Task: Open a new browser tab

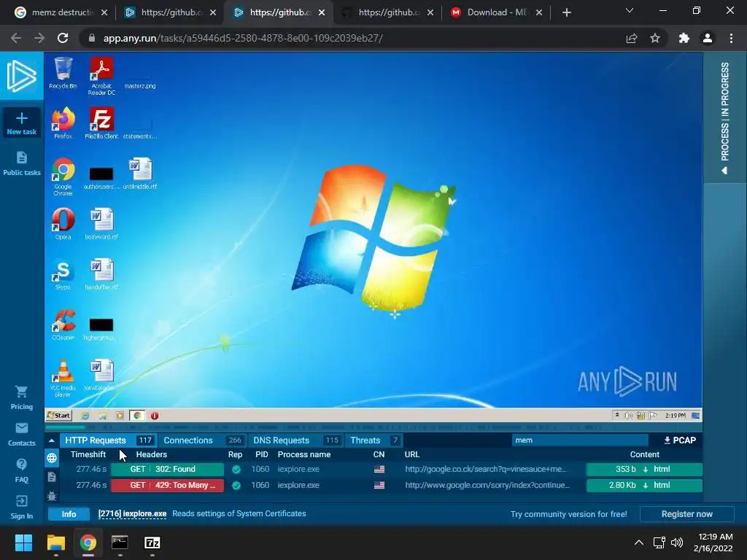Action: 566,13
